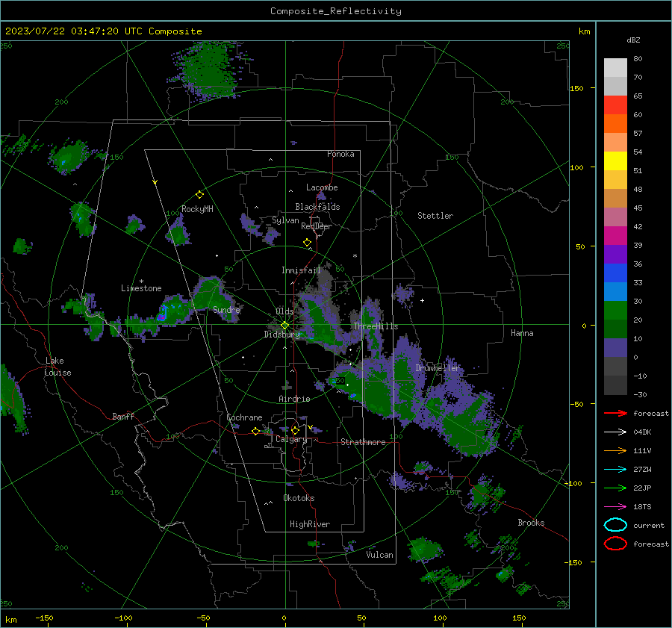Viewport: 672px width, 628px height.
Task: Click the bright green 20-30 dBZ swatch
Action: [x=615, y=311]
